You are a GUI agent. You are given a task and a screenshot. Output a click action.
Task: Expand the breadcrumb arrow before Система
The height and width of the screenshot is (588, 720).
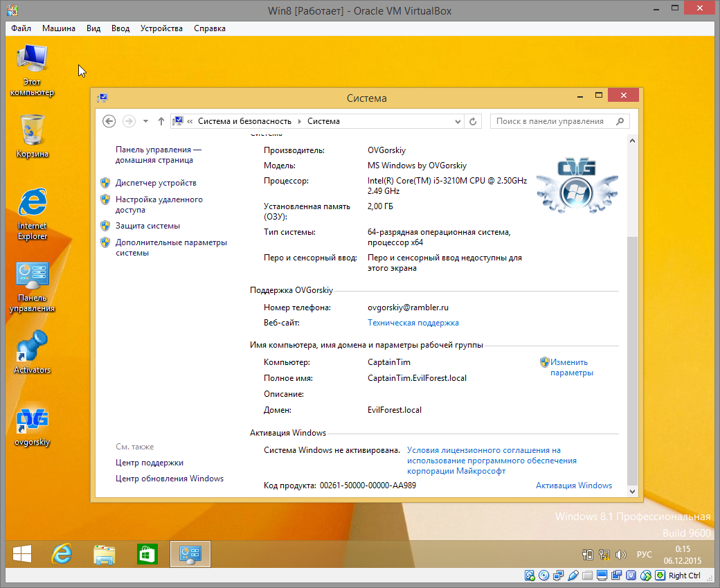coord(299,121)
